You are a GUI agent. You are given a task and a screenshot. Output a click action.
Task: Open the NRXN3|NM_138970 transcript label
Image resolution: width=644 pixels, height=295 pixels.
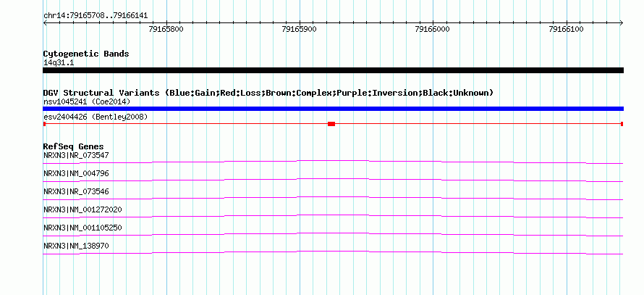coord(76,246)
